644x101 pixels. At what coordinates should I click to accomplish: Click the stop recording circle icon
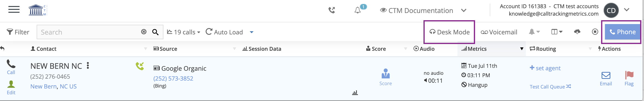pos(595,32)
